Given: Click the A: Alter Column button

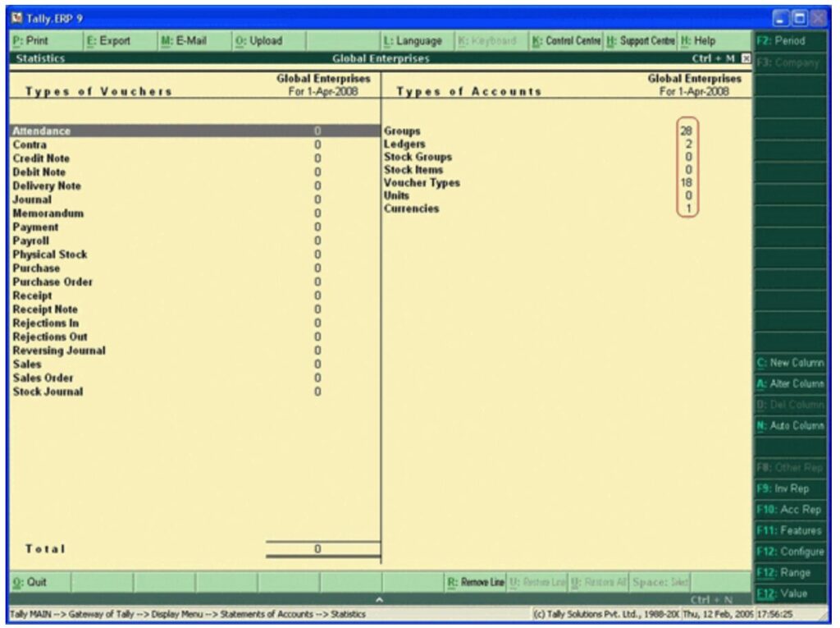Looking at the screenshot, I should click(790, 384).
